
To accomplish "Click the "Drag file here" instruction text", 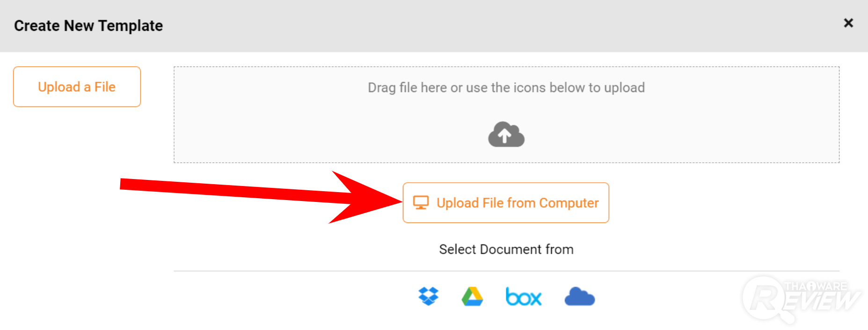I will (506, 88).
